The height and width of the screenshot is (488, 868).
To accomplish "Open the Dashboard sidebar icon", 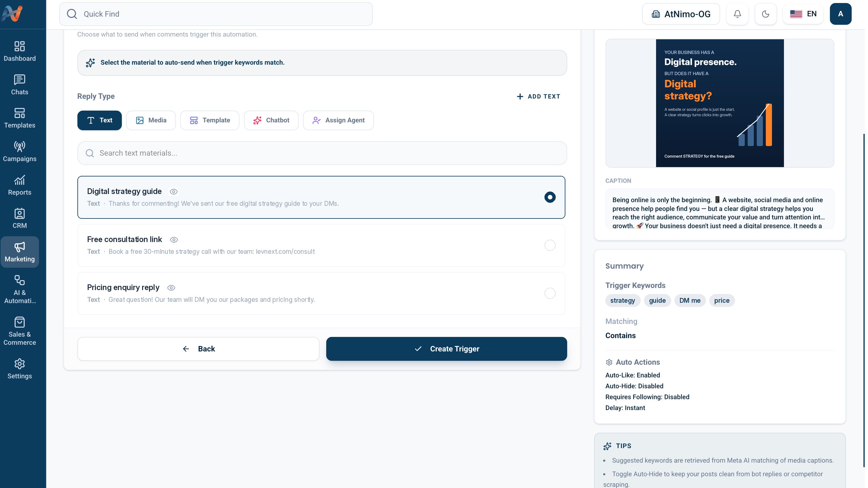I will click(x=20, y=51).
